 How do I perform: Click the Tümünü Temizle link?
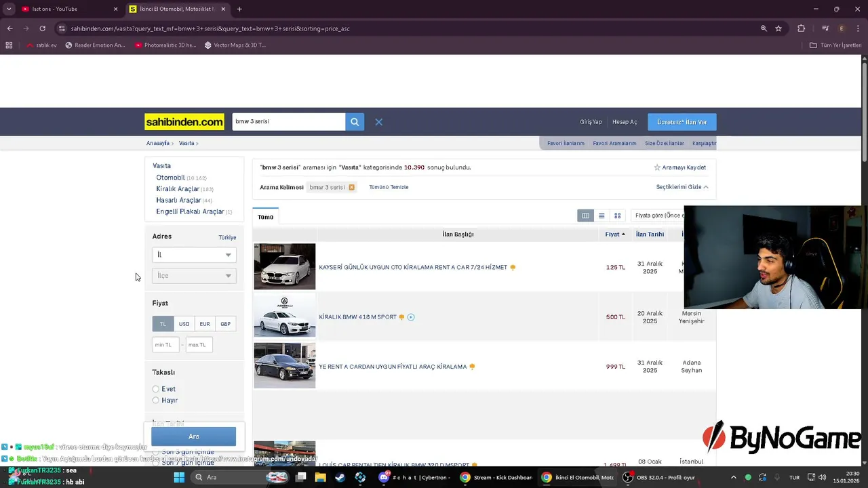[389, 187]
